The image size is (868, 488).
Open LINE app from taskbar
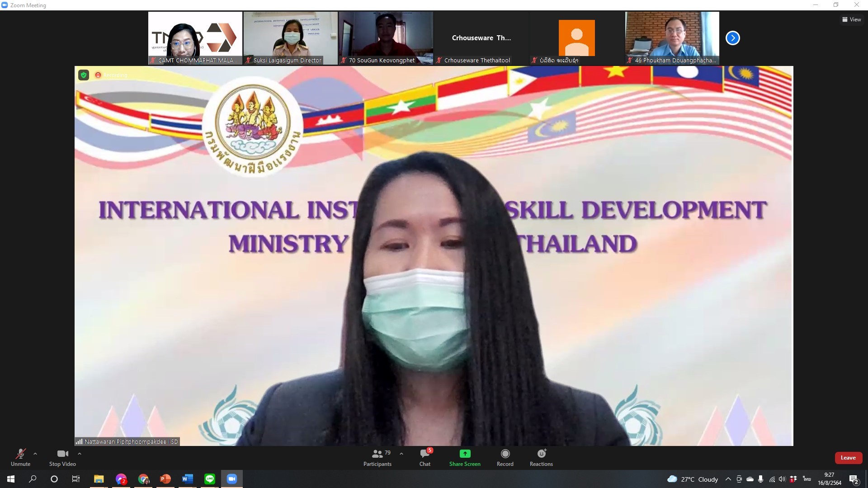[210, 479]
